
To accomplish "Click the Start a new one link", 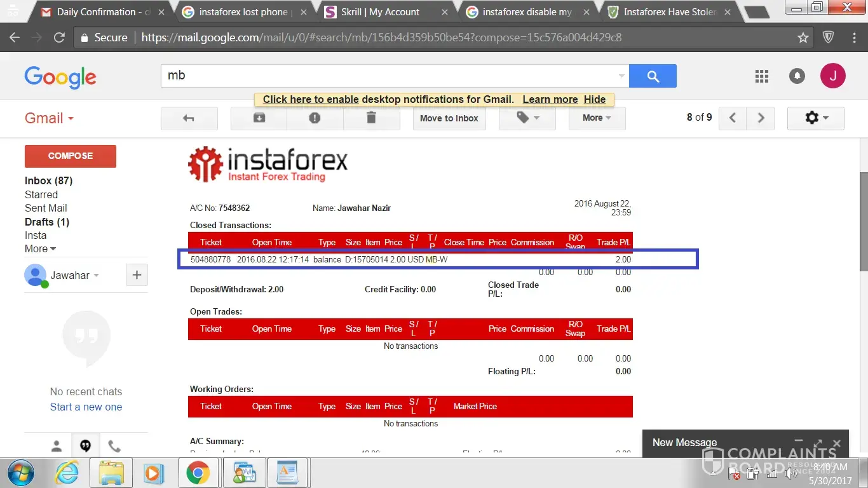I will pyautogui.click(x=86, y=407).
